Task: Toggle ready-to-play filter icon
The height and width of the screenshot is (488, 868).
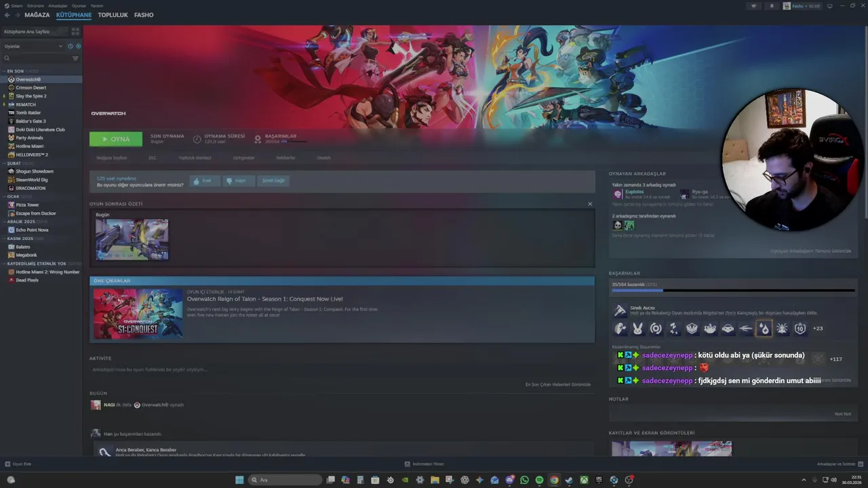Action: (x=79, y=46)
